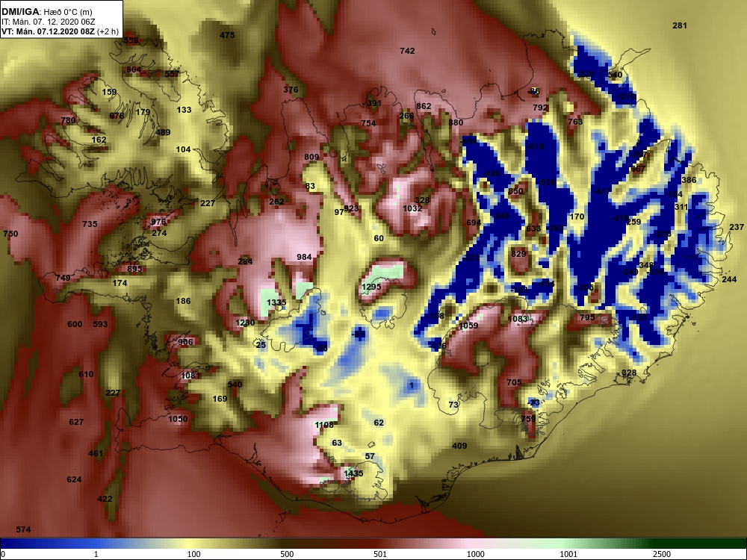Click the 574 value label
The image size is (747, 560).
pyautogui.click(x=23, y=529)
